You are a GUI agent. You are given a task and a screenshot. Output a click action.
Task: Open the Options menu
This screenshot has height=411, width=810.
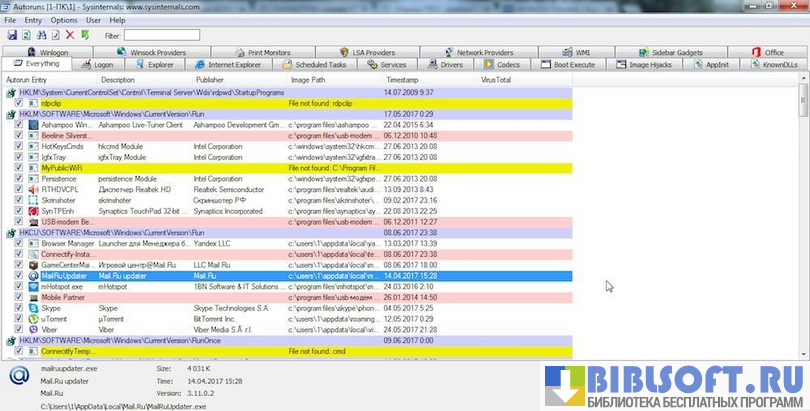pos(63,20)
